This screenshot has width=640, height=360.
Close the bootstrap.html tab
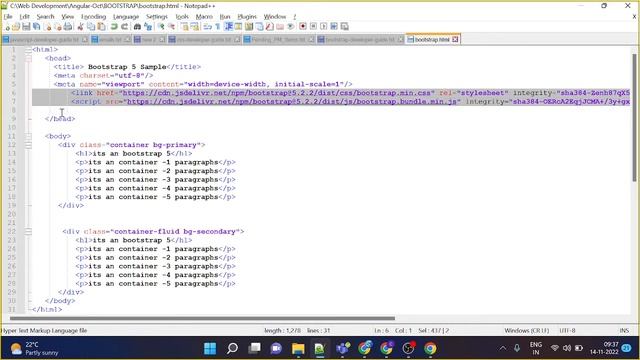(455, 40)
